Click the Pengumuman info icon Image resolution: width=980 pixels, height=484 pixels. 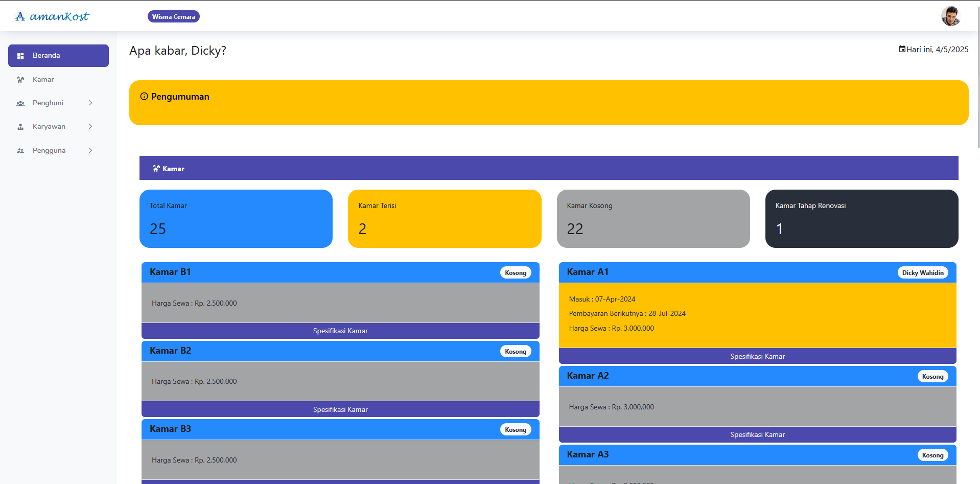[144, 97]
